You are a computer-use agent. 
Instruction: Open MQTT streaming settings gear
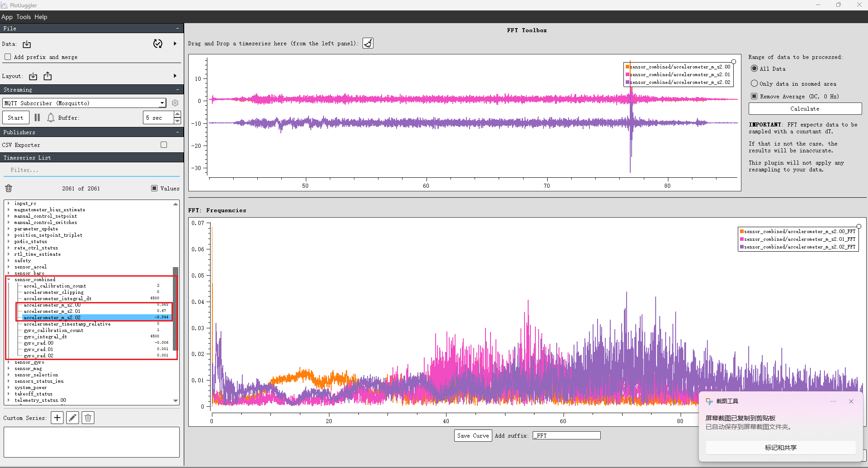tap(175, 103)
